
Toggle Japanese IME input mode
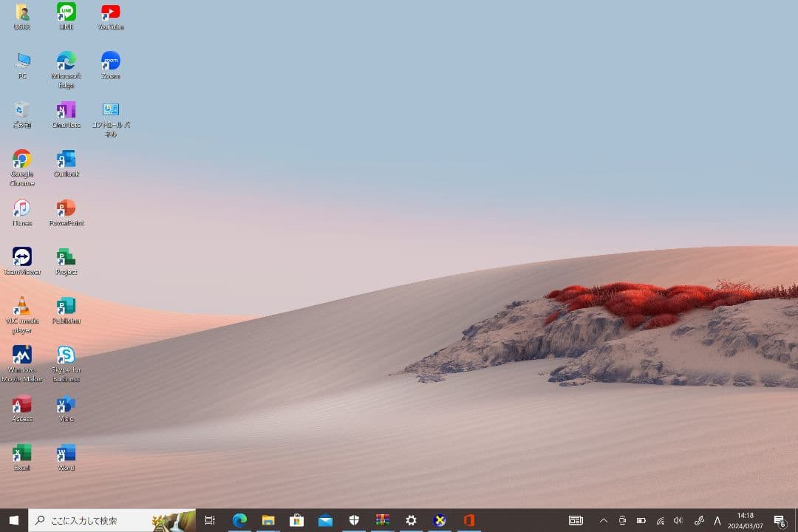[x=717, y=520]
